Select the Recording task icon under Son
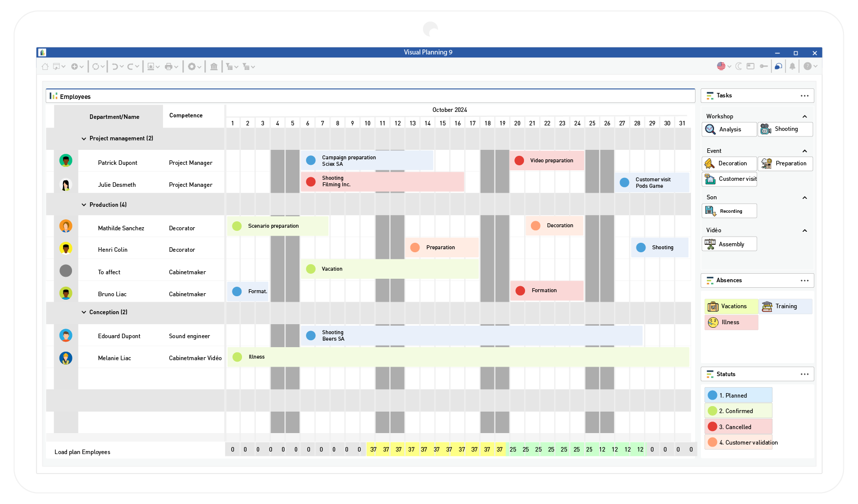The image size is (858, 504). pyautogui.click(x=710, y=211)
